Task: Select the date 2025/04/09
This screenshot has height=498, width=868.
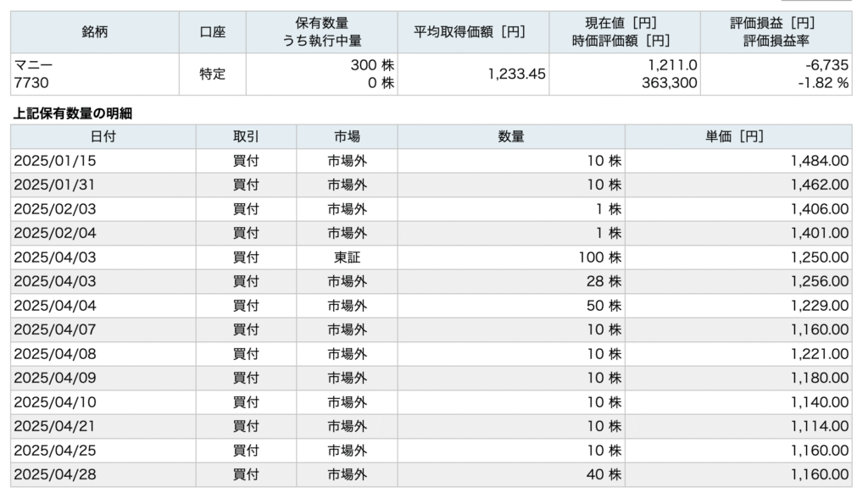Action: pyautogui.click(x=55, y=378)
